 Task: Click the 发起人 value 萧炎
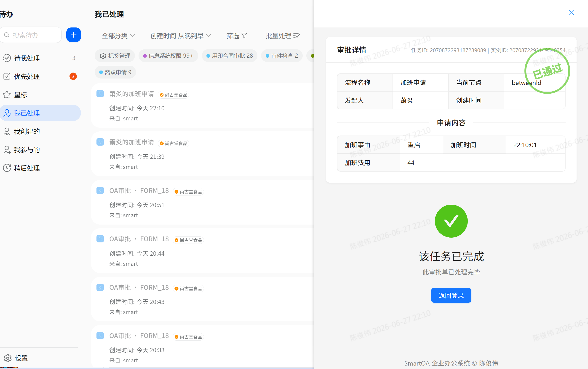406,100
